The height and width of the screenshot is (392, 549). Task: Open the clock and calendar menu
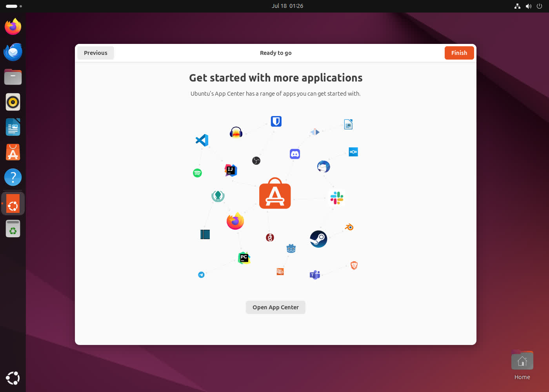(x=287, y=6)
